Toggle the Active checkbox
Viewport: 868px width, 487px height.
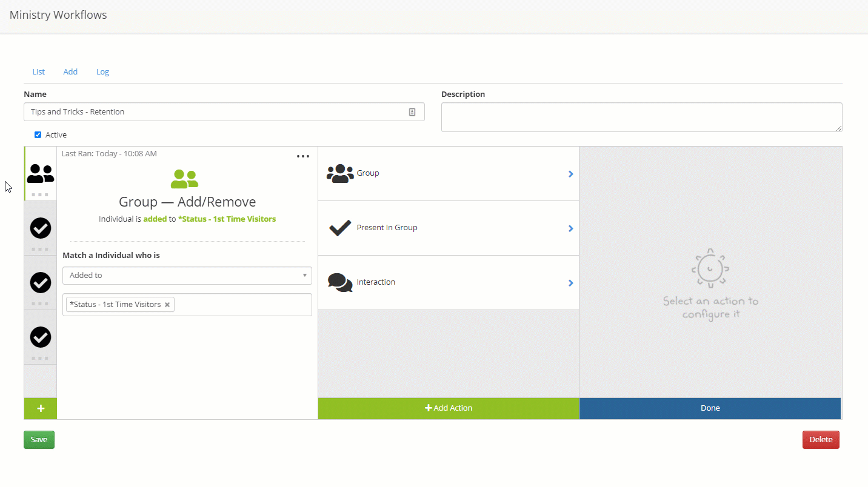pos(38,134)
